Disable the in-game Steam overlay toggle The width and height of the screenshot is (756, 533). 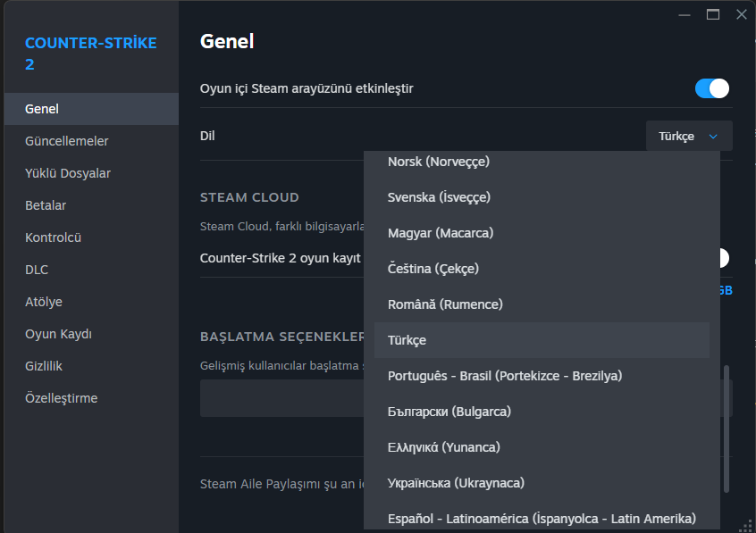pyautogui.click(x=712, y=88)
